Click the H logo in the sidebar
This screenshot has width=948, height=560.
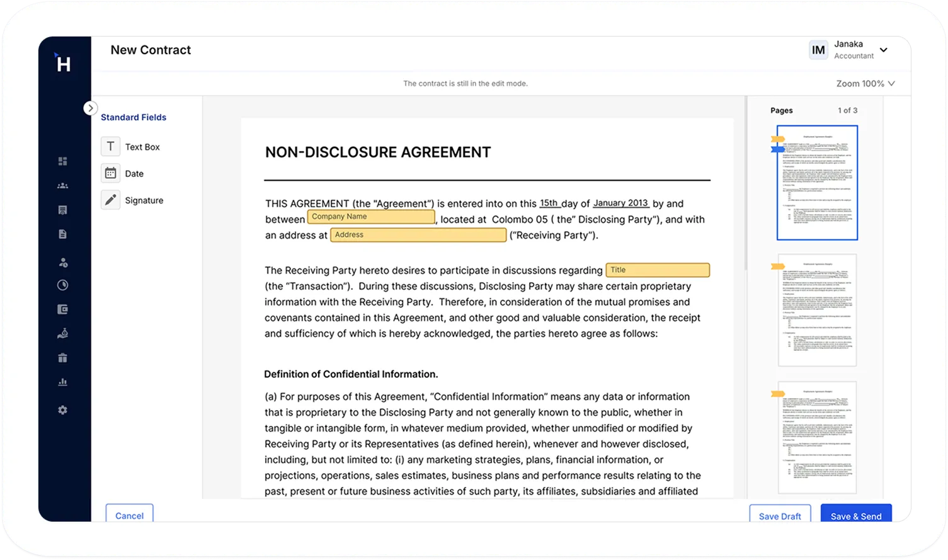[x=62, y=62]
